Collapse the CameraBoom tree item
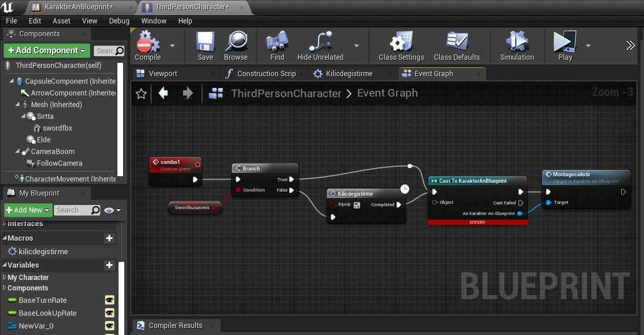The width and height of the screenshot is (644, 335). 17,151
